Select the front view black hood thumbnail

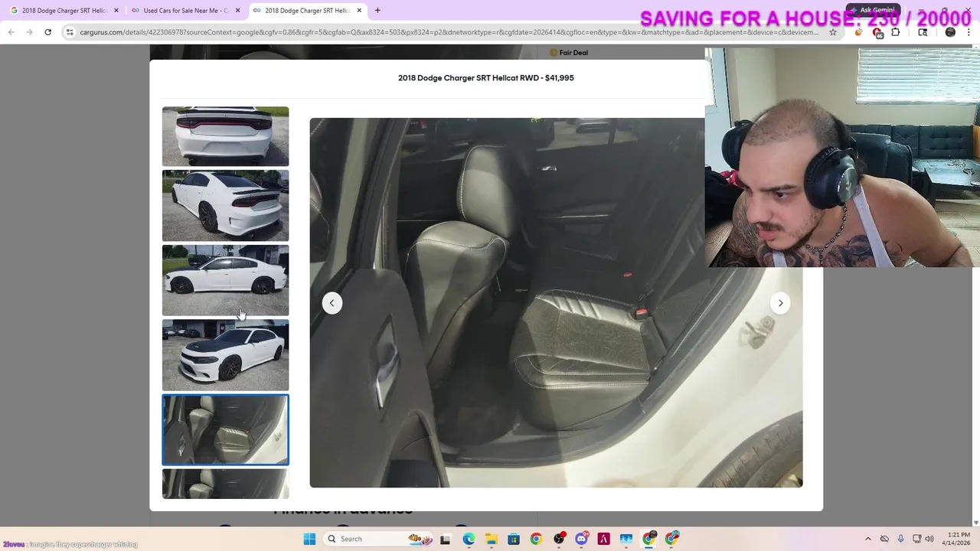[x=225, y=355]
